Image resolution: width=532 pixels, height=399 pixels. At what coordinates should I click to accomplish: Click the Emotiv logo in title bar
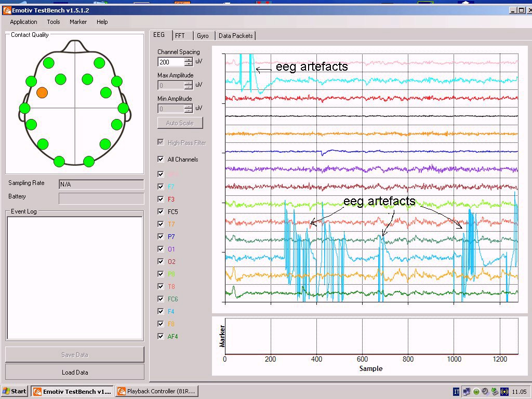(x=7, y=10)
